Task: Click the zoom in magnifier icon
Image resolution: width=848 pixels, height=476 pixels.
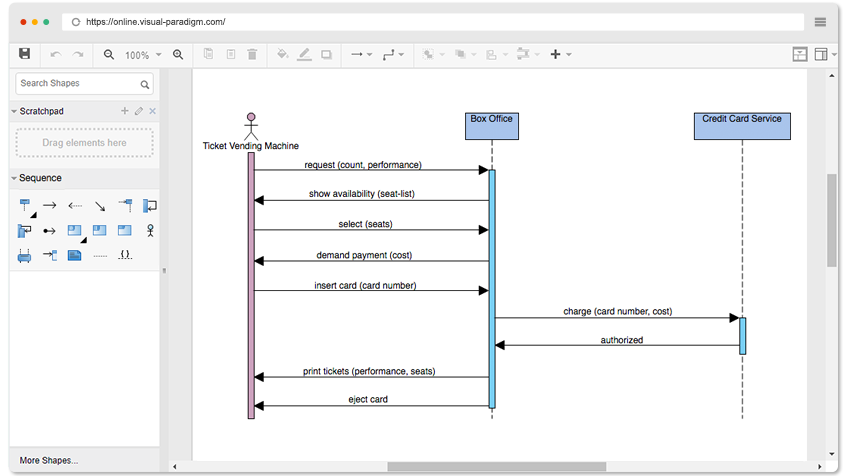Action: click(178, 54)
